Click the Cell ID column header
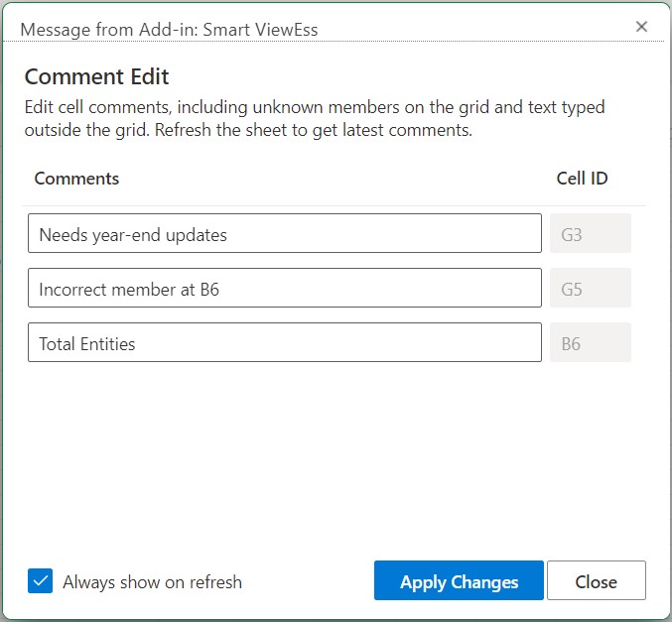 pyautogui.click(x=582, y=179)
